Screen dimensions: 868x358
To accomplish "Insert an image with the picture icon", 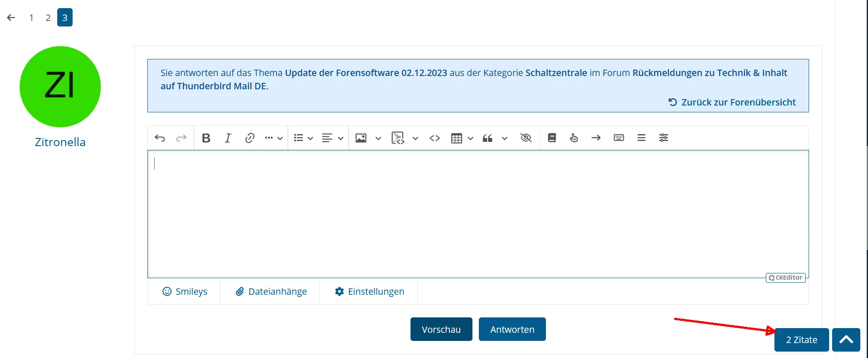I will (361, 138).
